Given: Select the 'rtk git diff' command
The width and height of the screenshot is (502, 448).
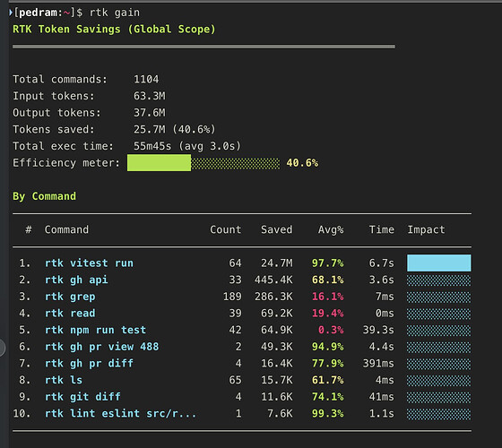Looking at the screenshot, I should (82, 397).
